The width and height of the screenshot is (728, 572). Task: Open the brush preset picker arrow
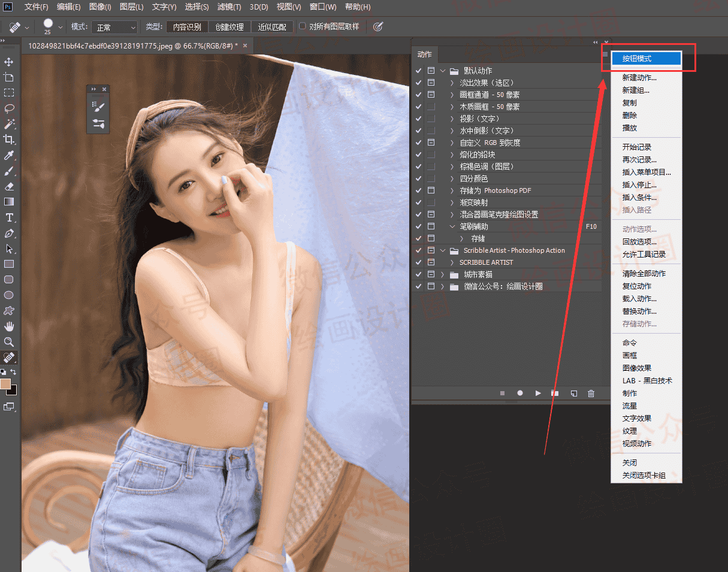point(61,27)
